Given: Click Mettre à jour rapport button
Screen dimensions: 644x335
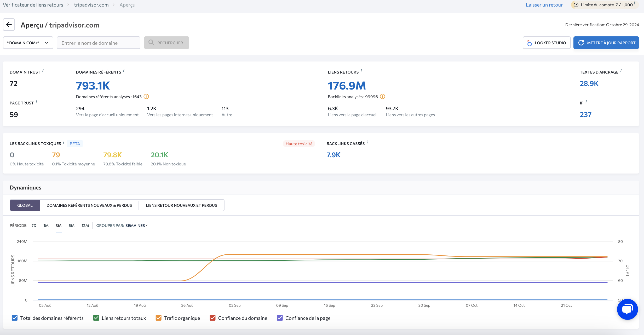Looking at the screenshot, I should [606, 43].
